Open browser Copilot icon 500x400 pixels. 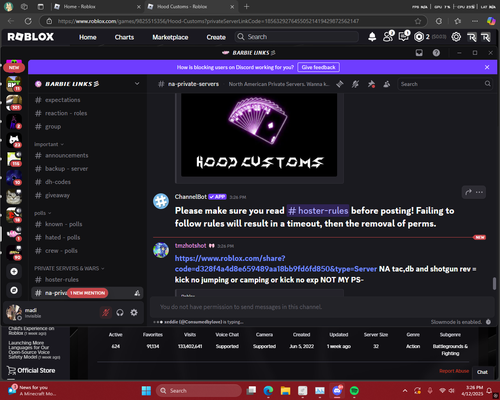tap(491, 21)
